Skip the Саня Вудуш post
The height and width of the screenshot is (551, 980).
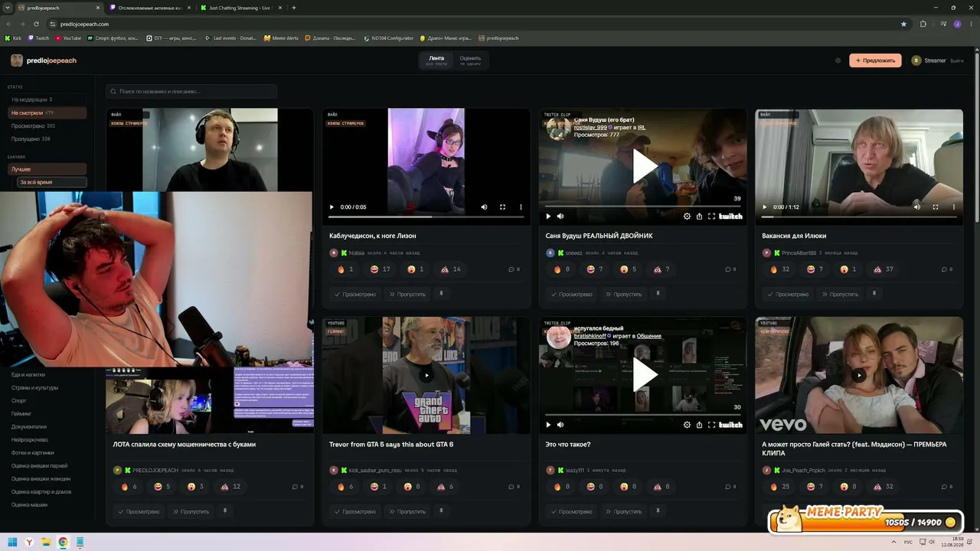point(622,294)
